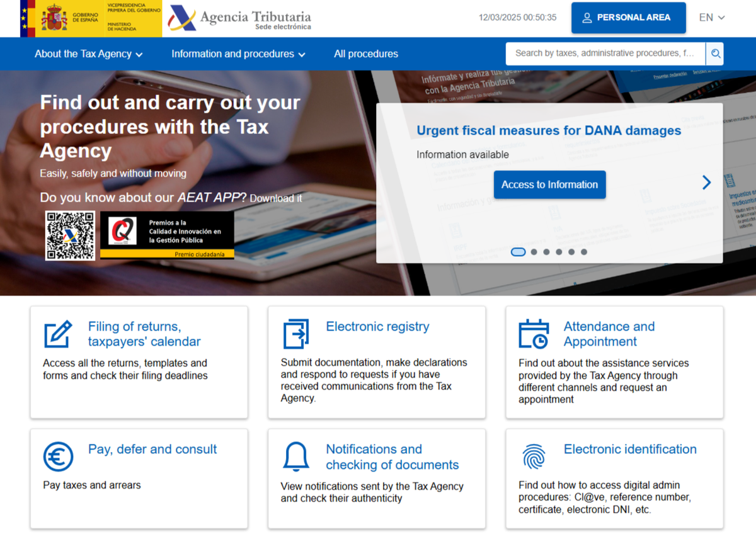The width and height of the screenshot is (756, 544).
Task: Click Access to Information button
Action: coord(549,184)
